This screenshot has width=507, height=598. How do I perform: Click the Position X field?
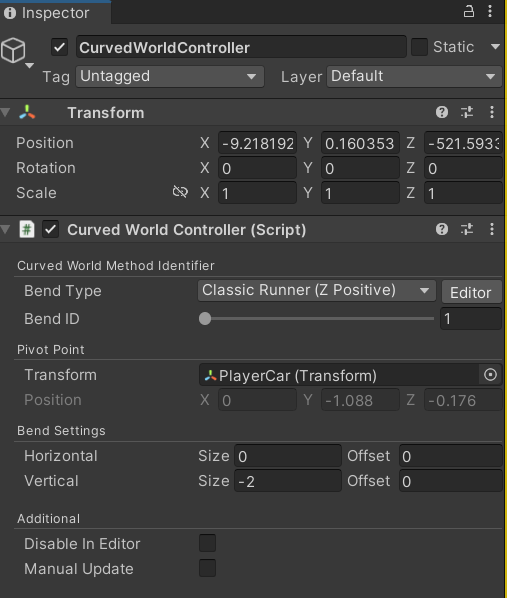258,143
